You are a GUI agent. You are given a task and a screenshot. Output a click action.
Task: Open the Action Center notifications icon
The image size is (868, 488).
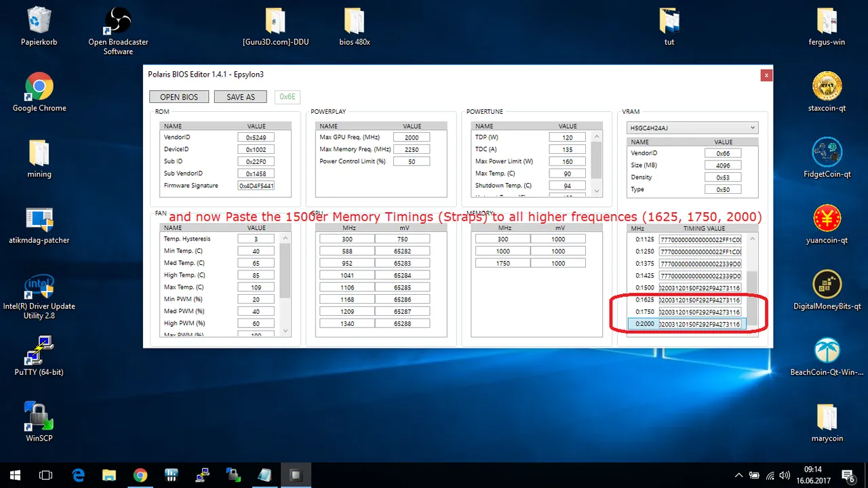[x=848, y=475]
